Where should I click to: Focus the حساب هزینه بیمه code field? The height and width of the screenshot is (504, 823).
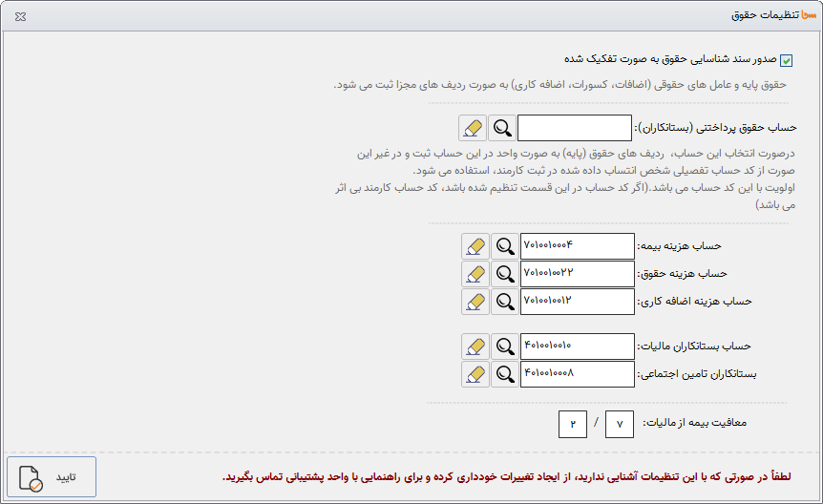coord(578,246)
